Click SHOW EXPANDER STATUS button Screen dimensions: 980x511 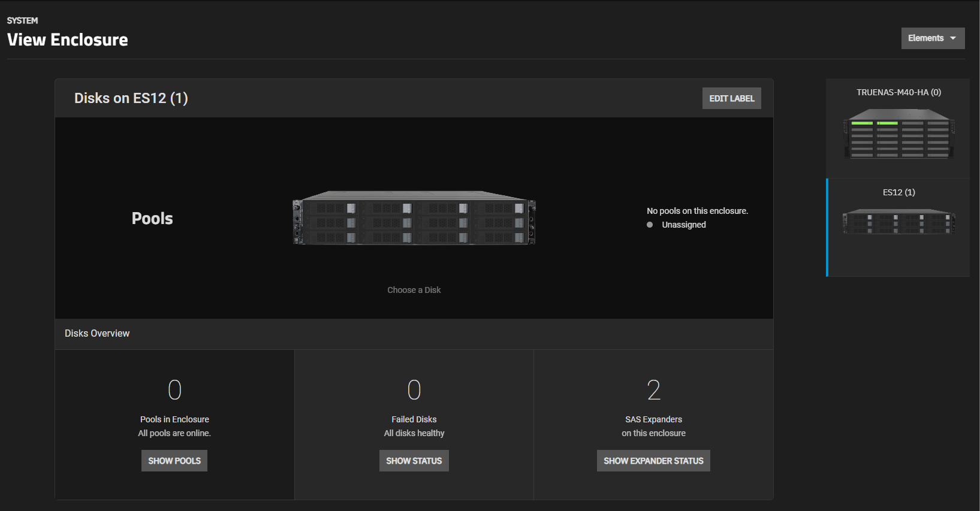click(653, 461)
